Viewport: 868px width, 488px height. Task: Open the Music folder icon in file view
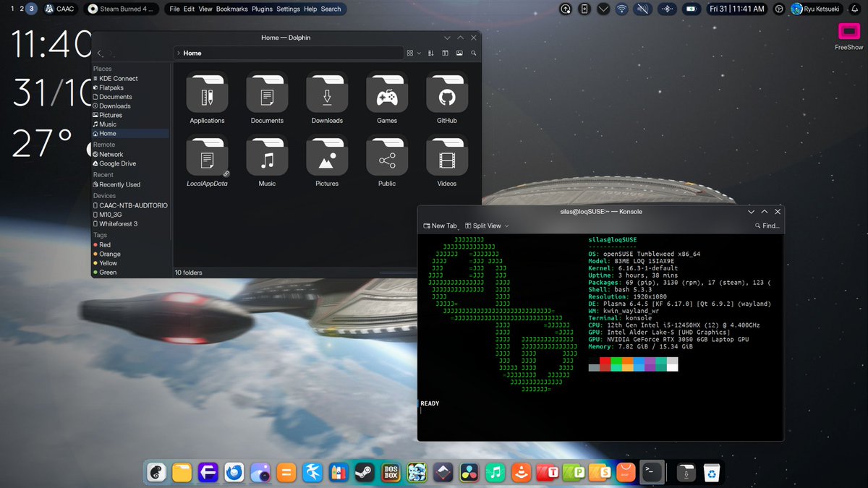[267, 160]
